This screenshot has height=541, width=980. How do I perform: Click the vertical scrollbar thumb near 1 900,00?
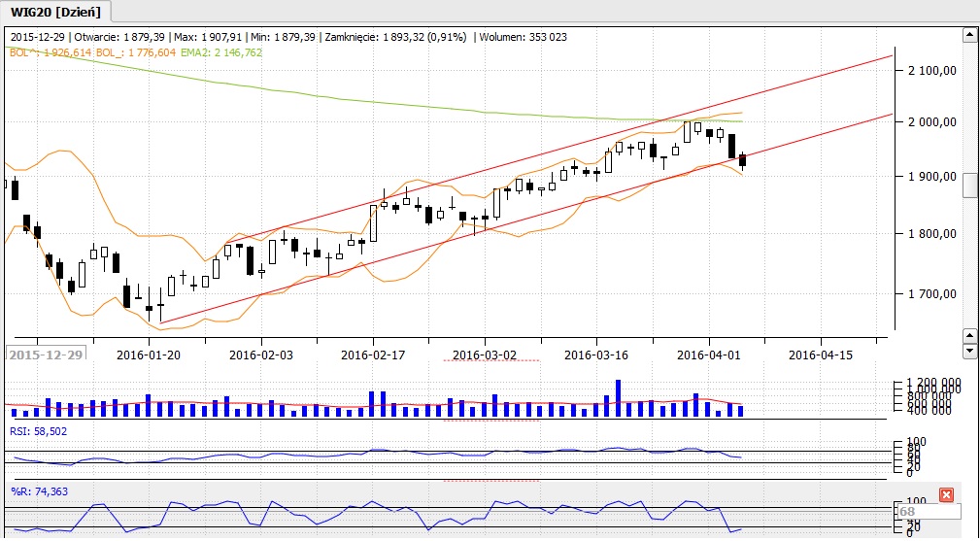[x=969, y=185]
